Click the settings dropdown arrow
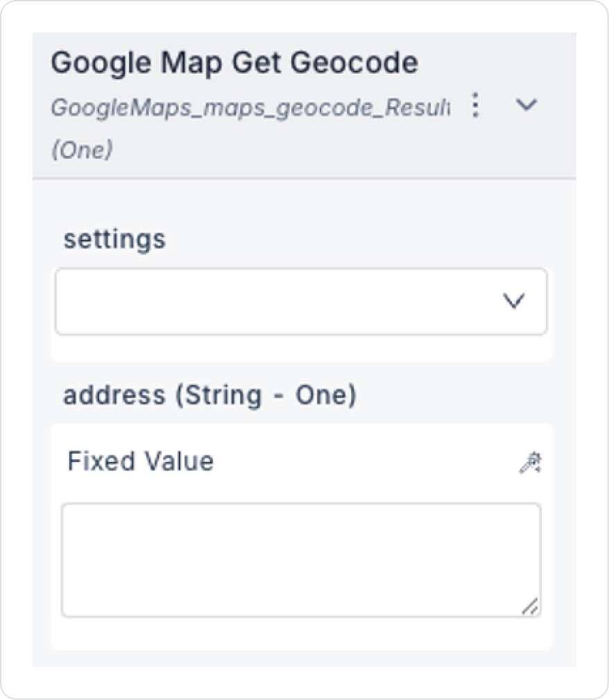This screenshot has width=609, height=700. coord(513,301)
